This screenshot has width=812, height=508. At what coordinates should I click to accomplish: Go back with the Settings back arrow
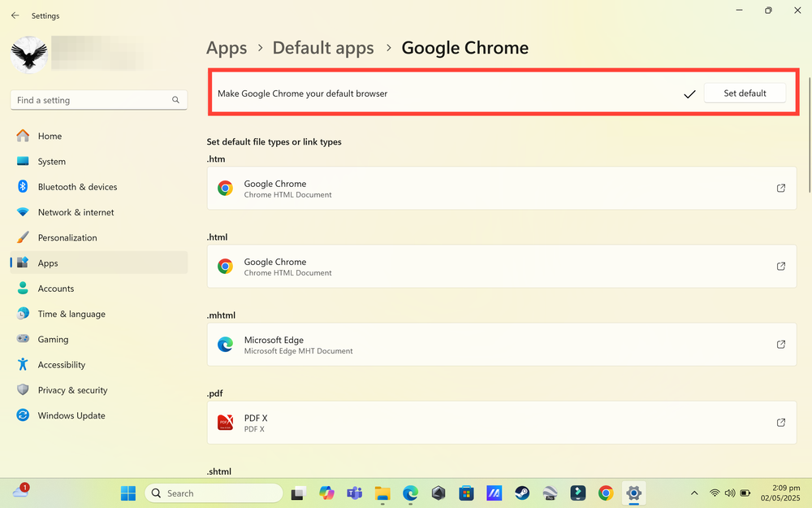coord(15,15)
